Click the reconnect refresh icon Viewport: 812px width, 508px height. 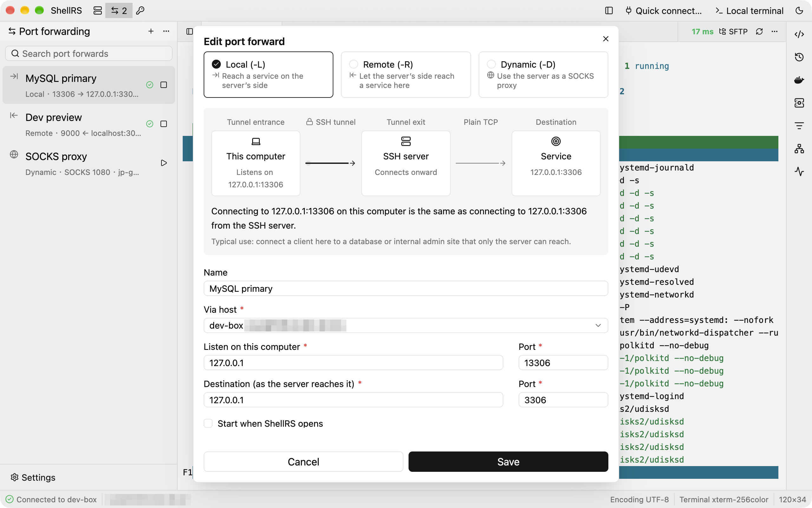[x=759, y=31]
